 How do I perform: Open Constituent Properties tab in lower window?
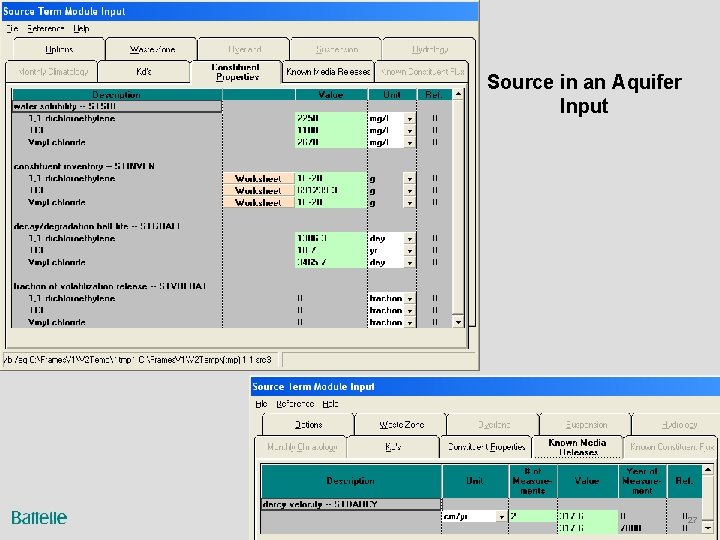pos(486,447)
